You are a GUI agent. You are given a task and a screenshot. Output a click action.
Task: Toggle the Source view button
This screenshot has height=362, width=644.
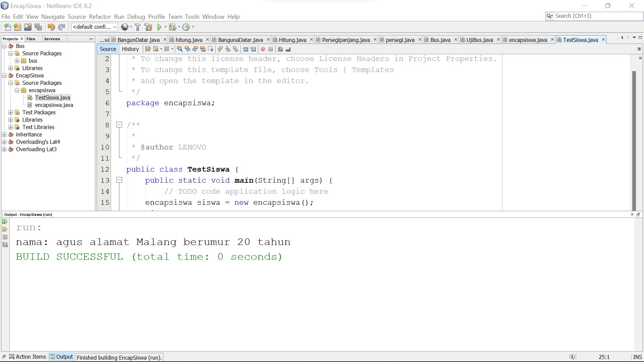pos(108,49)
